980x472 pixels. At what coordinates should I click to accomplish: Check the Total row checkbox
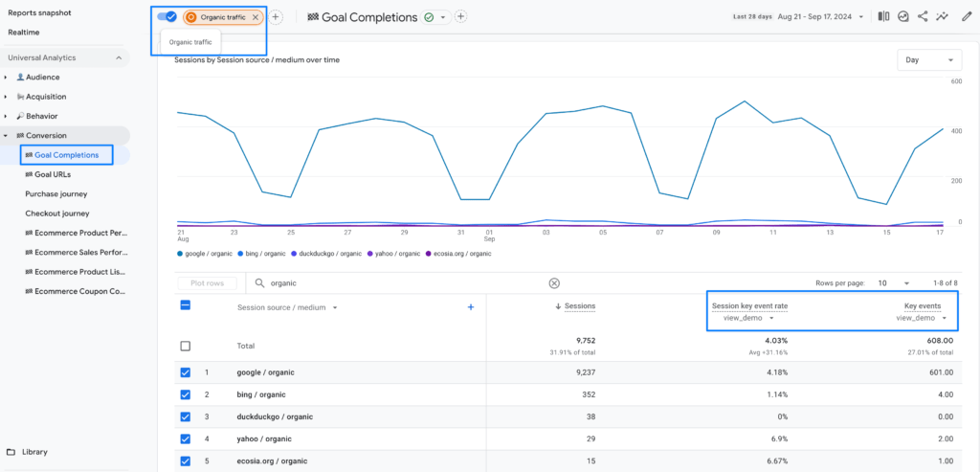click(186, 346)
